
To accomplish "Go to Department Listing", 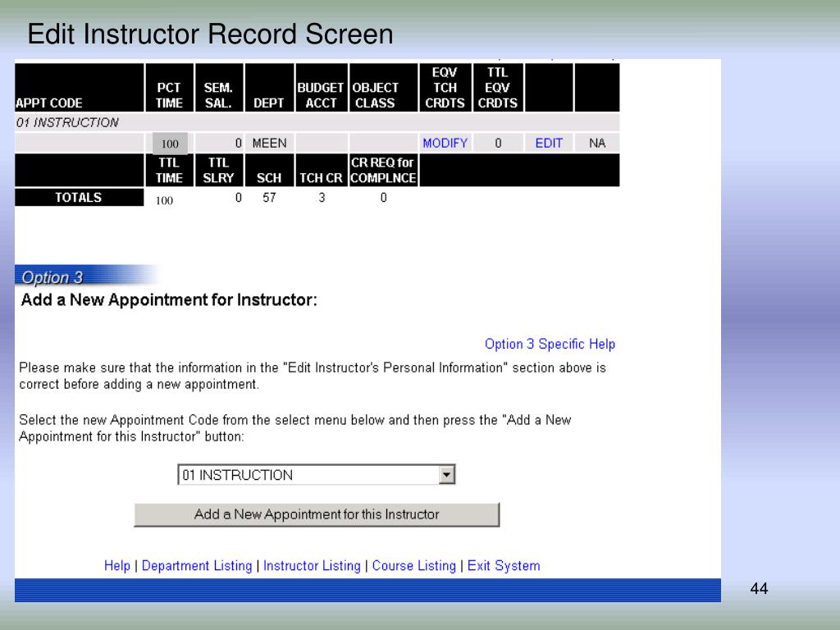I will tap(197, 566).
